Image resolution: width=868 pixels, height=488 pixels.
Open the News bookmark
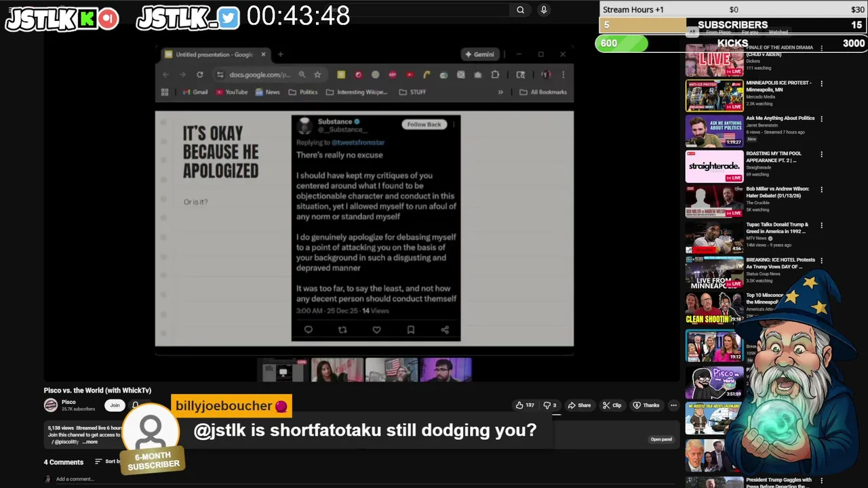click(267, 92)
